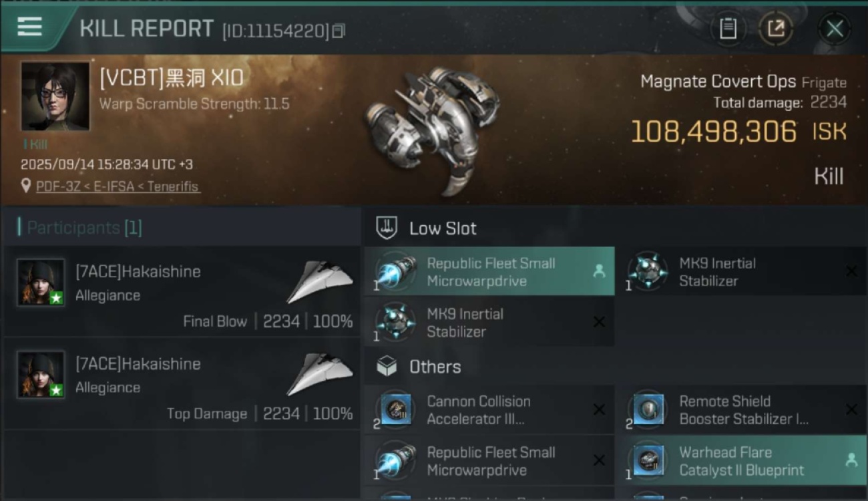Open the hamburger menu

(29, 27)
